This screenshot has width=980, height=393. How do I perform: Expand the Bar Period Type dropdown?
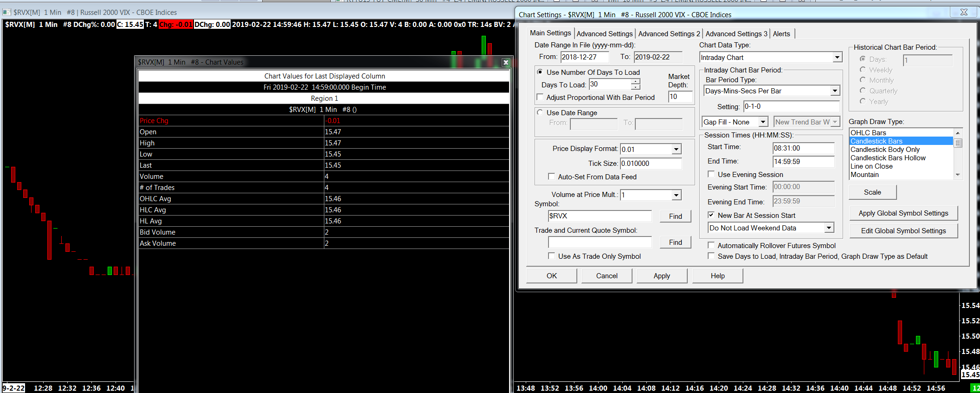point(835,91)
